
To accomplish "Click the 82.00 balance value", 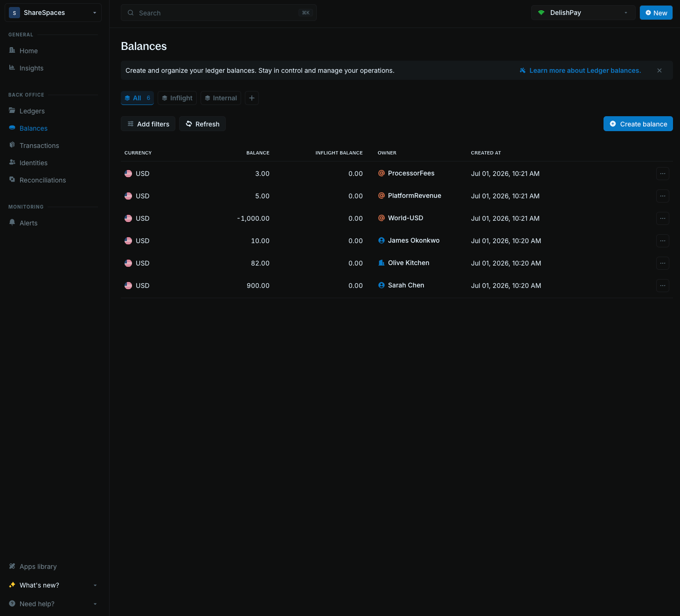I will pos(260,263).
